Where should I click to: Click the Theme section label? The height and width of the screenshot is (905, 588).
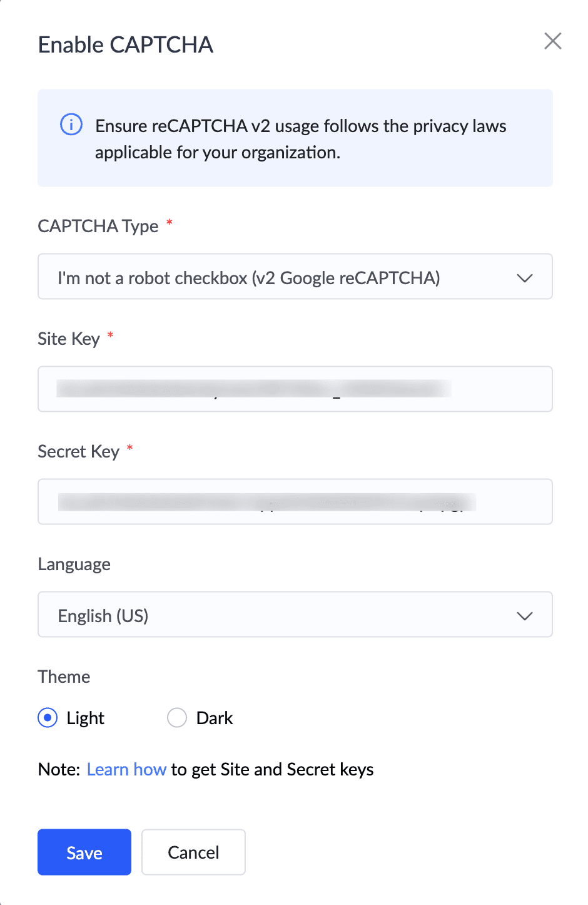[x=64, y=677]
